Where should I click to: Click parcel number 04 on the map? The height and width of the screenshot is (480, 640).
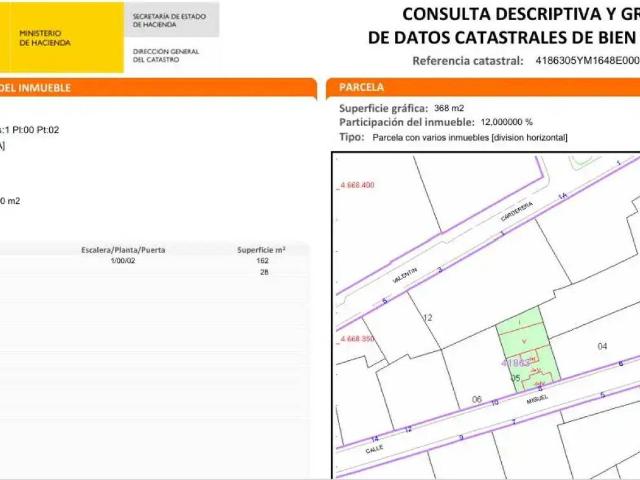click(602, 347)
